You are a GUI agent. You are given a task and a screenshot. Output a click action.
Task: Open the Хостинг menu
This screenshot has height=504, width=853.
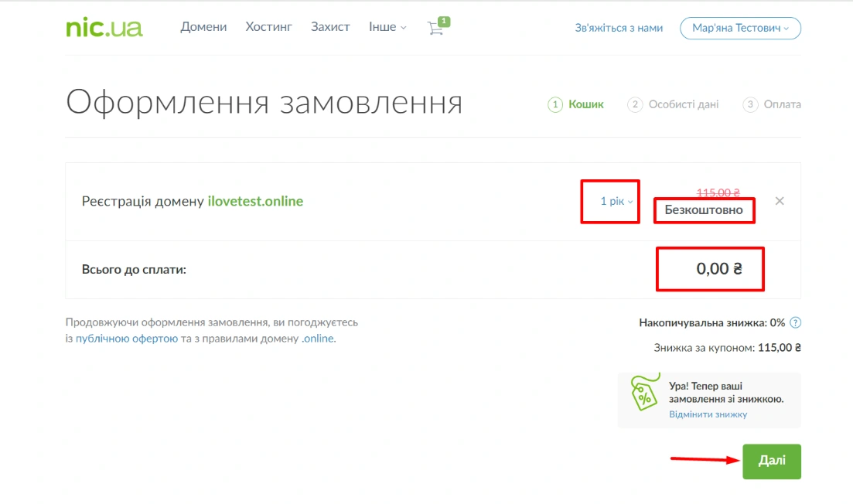pos(268,27)
